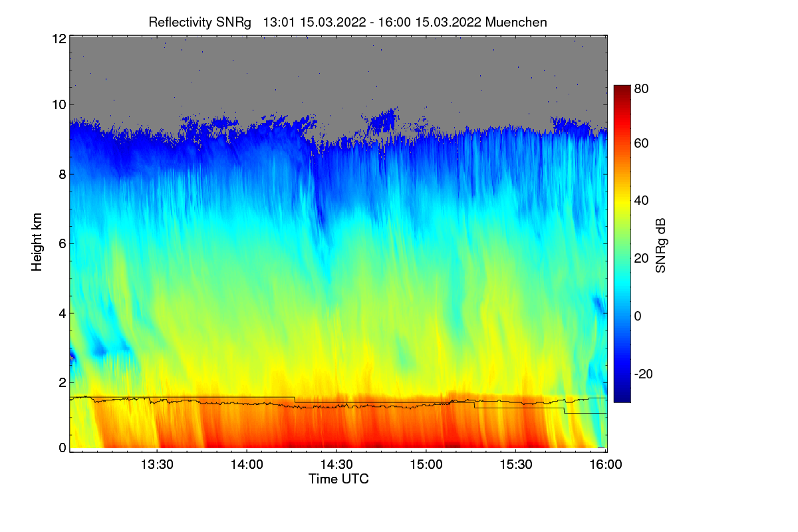Click the plot title 'Reflectivity SNRg'
This screenshot has width=798, height=532.
point(200,22)
